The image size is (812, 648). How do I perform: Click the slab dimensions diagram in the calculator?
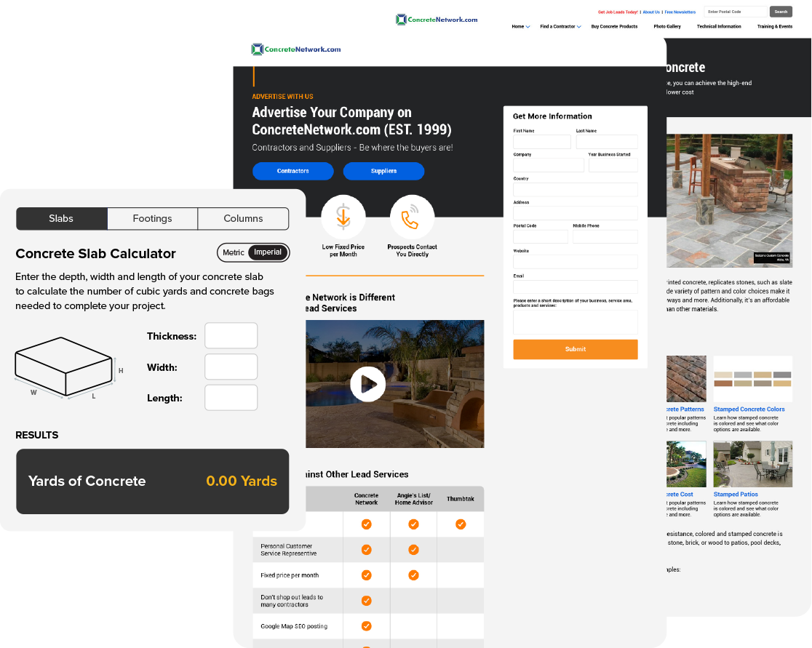tap(69, 367)
